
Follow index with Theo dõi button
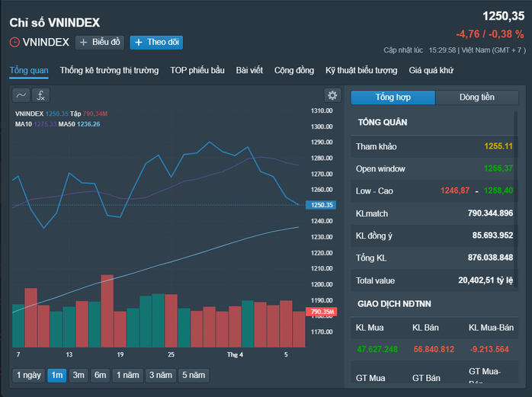point(156,43)
